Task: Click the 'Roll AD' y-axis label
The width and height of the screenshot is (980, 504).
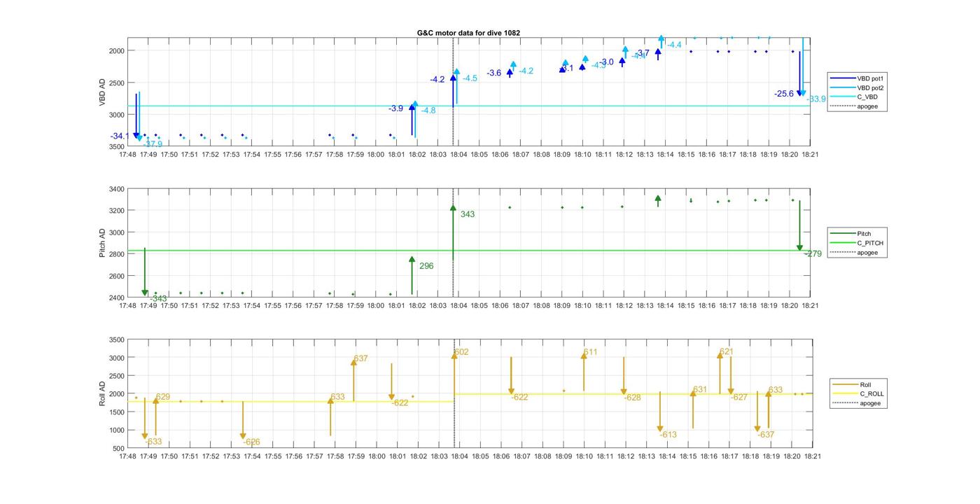Action: tap(102, 393)
